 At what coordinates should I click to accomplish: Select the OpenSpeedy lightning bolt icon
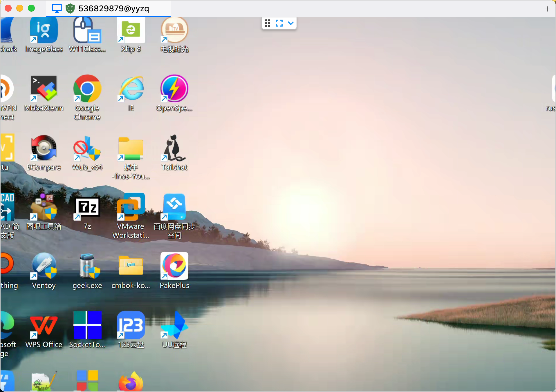174,89
